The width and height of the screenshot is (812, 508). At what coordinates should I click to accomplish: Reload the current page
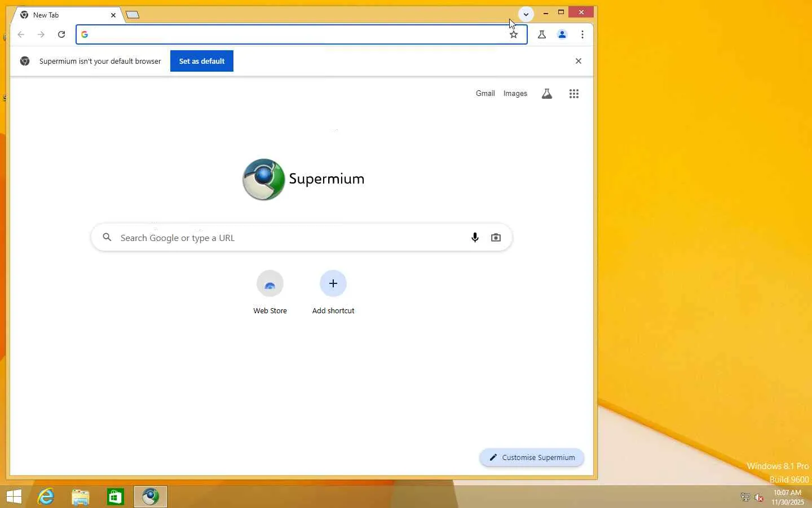pos(61,34)
